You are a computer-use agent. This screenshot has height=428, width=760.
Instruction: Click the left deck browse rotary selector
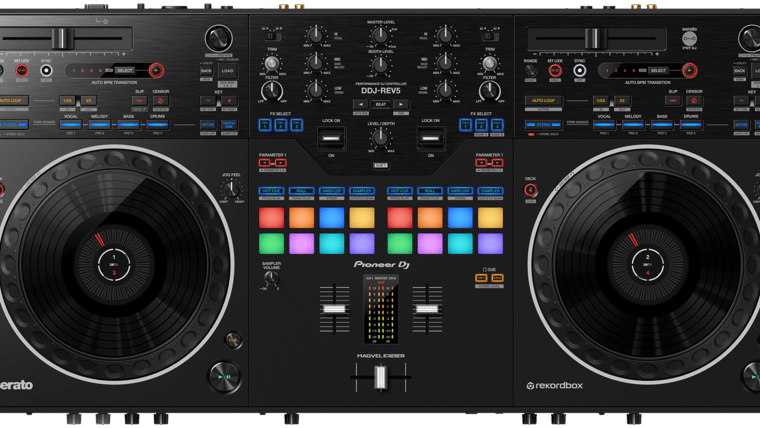point(219,38)
